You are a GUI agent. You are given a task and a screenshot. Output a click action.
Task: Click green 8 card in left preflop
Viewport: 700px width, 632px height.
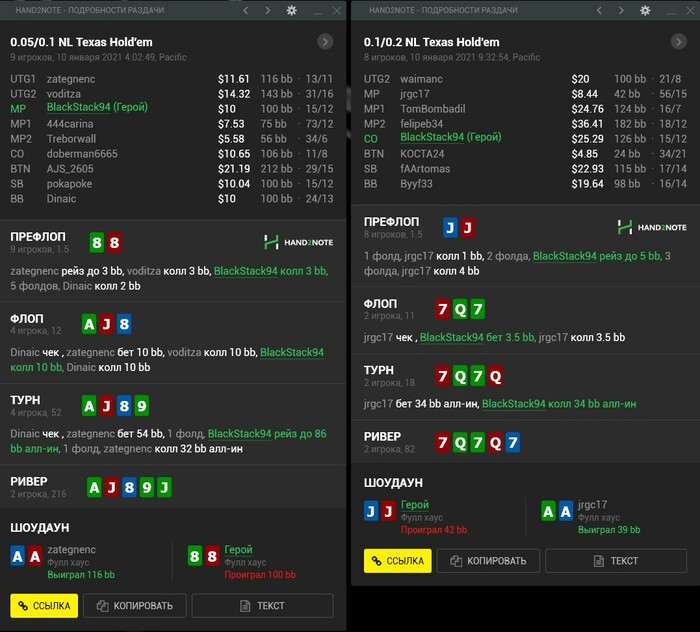pos(97,243)
